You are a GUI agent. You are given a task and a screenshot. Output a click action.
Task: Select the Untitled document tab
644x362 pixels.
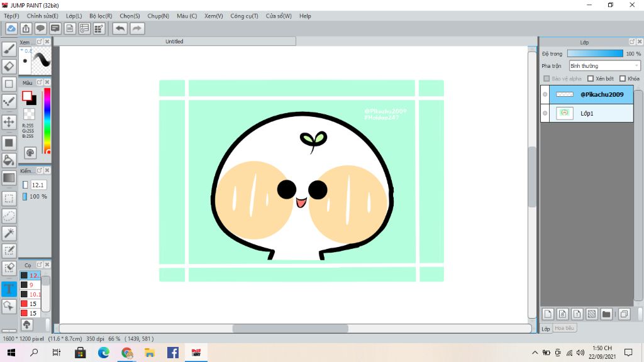(x=175, y=41)
